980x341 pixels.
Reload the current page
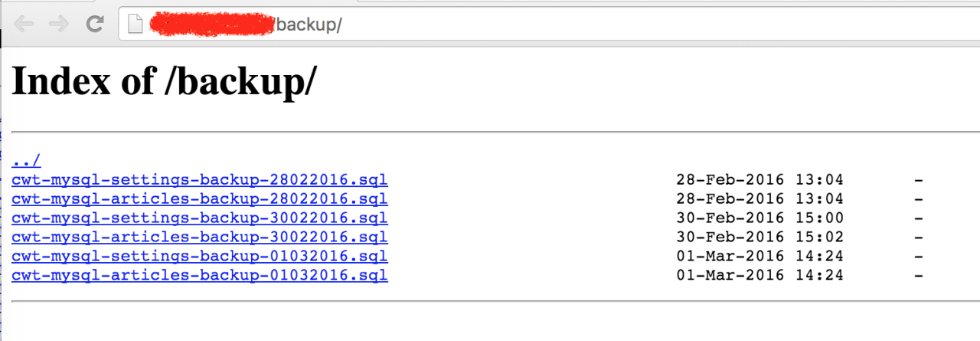pyautogui.click(x=95, y=25)
